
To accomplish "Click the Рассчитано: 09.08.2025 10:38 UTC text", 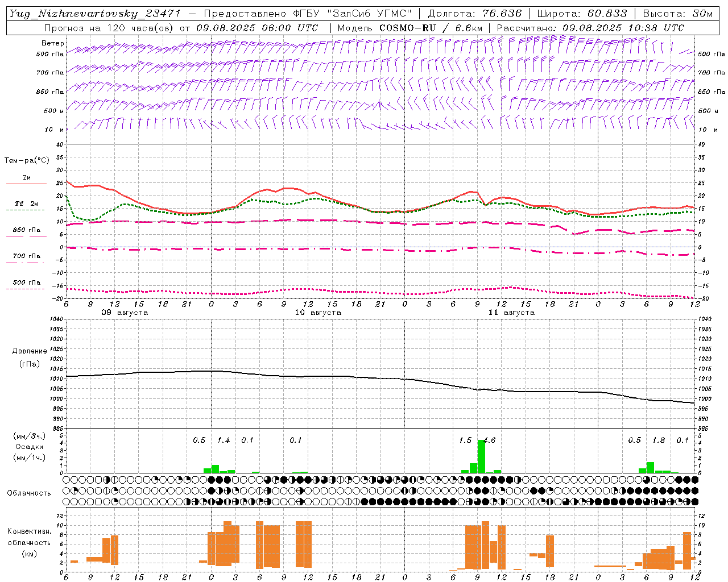I will (590, 28).
